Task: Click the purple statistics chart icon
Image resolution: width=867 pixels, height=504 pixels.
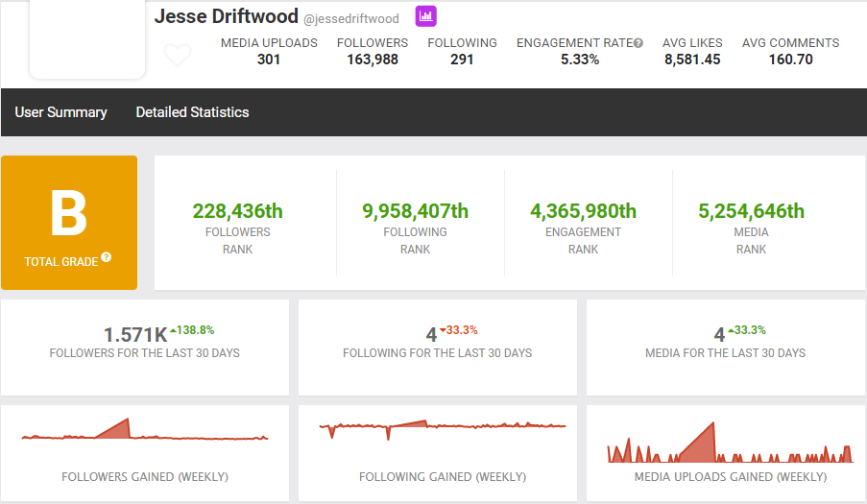Action: tap(425, 16)
